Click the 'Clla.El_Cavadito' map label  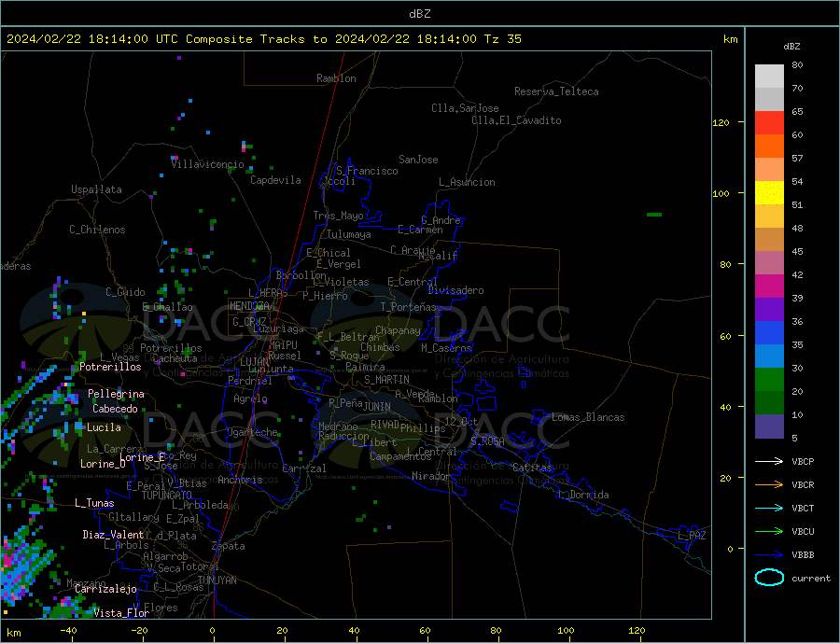[x=516, y=120]
